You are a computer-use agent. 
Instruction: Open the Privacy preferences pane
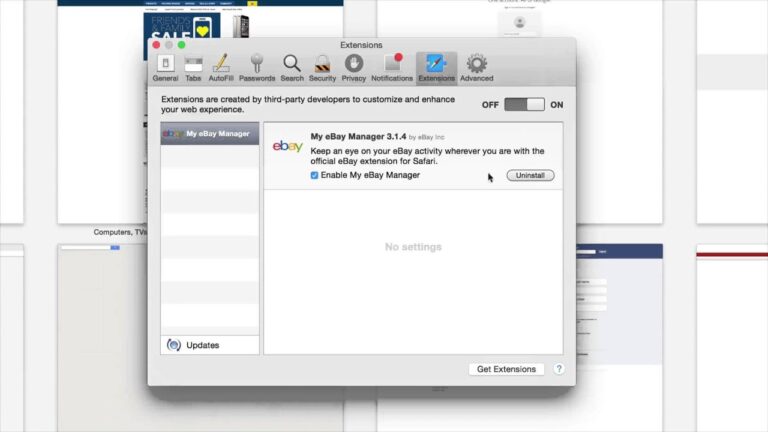click(354, 68)
